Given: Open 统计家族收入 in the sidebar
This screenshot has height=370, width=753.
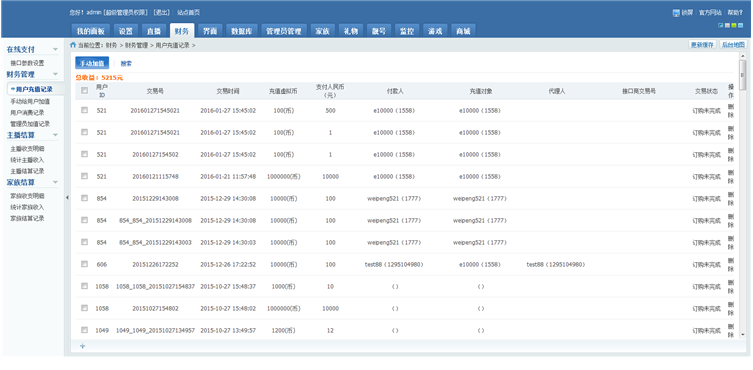Looking at the screenshot, I should pos(27,207).
